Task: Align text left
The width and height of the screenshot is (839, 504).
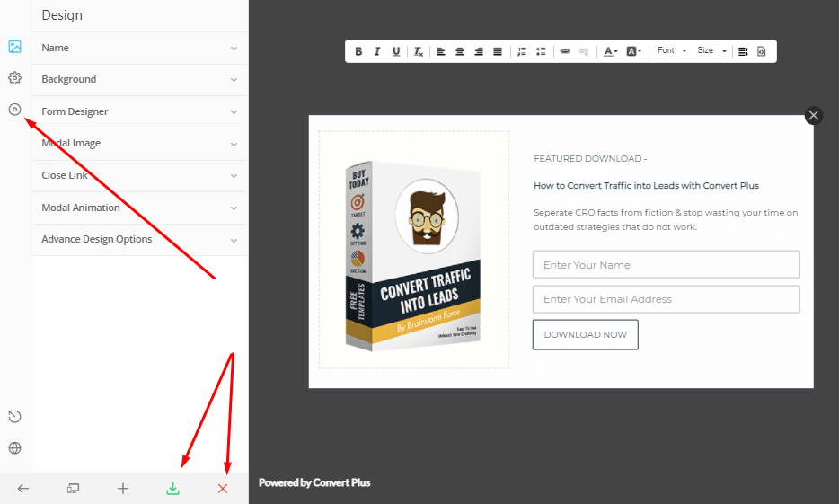Action: point(441,51)
